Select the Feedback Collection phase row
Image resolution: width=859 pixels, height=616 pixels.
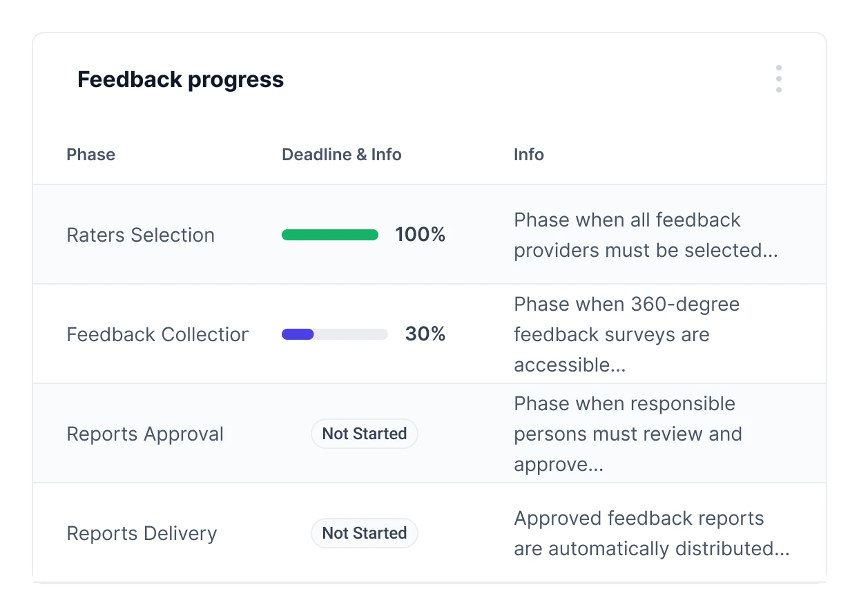[x=157, y=335]
